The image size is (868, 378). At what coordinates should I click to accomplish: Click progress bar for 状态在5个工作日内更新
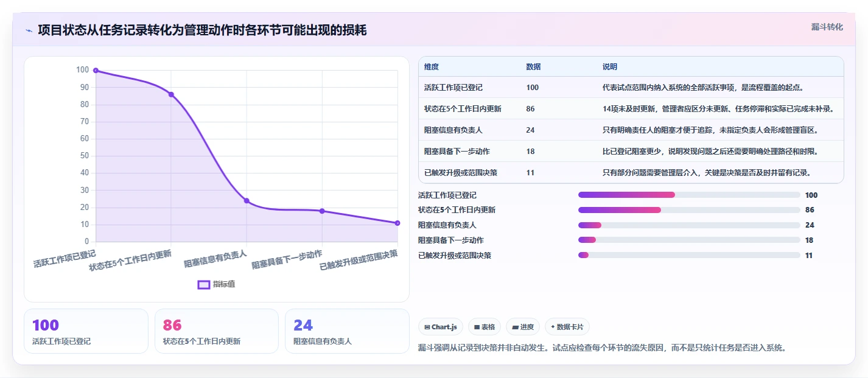coord(689,210)
